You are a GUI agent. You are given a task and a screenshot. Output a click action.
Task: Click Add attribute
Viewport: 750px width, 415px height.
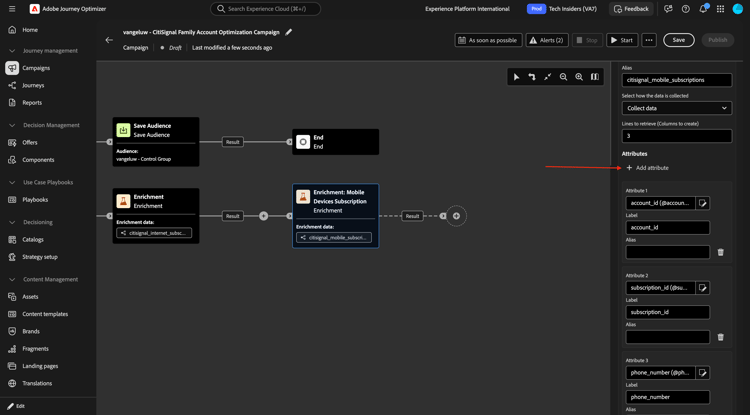(x=647, y=168)
